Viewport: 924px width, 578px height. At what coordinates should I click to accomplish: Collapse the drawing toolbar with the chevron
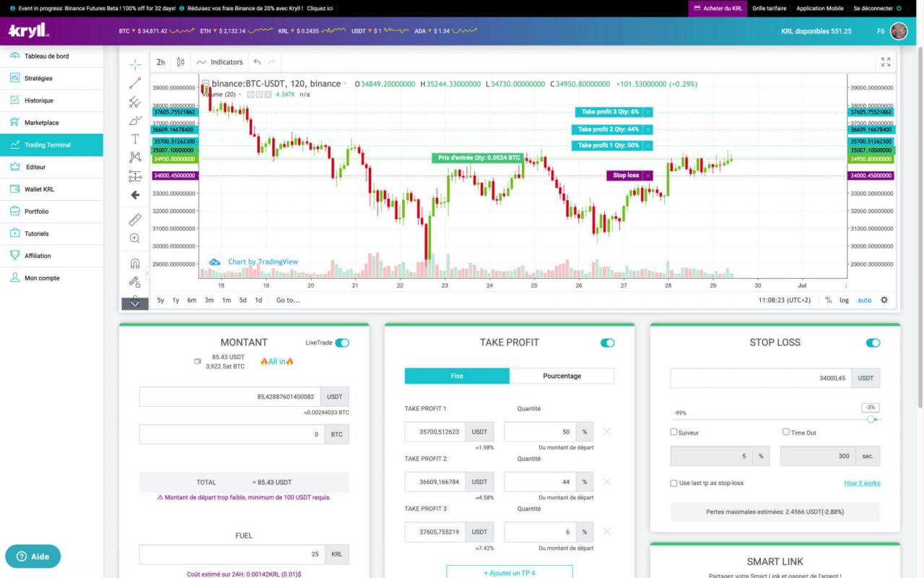(x=134, y=303)
